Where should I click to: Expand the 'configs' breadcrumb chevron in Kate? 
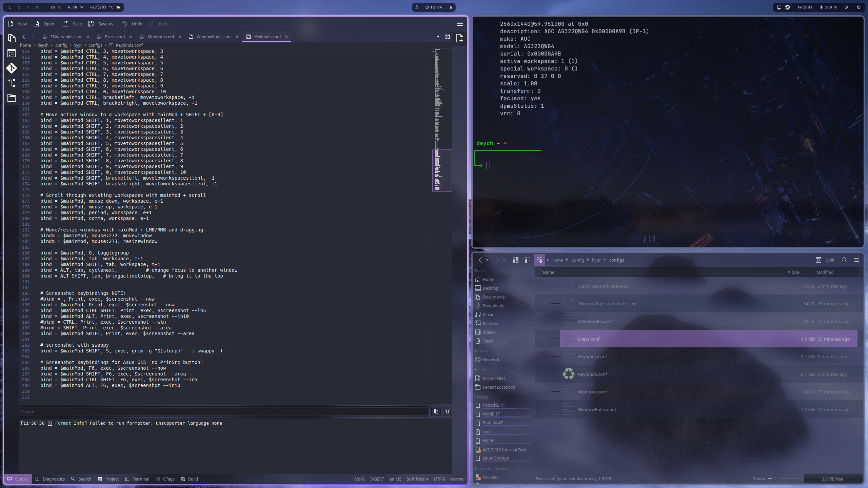point(106,45)
